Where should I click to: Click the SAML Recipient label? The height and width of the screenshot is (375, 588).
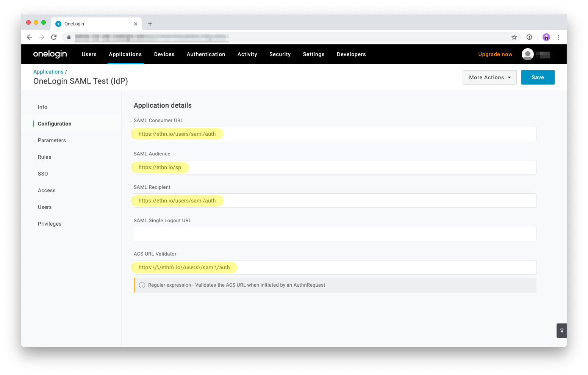(152, 187)
